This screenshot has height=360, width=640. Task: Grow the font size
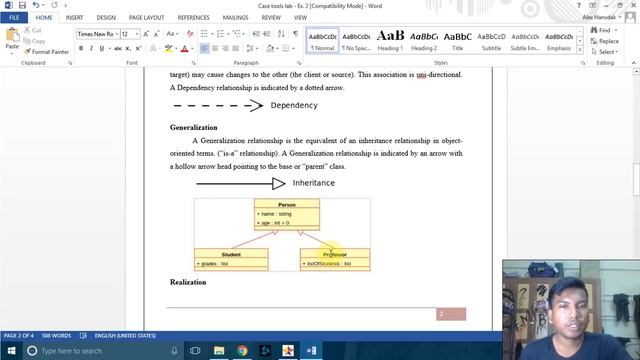click(146, 34)
